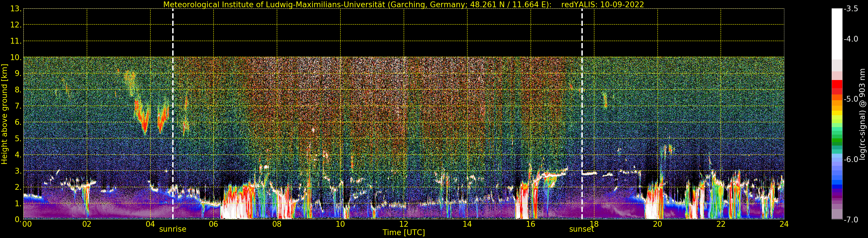Click the colorbar value '-5.0'

(851, 99)
